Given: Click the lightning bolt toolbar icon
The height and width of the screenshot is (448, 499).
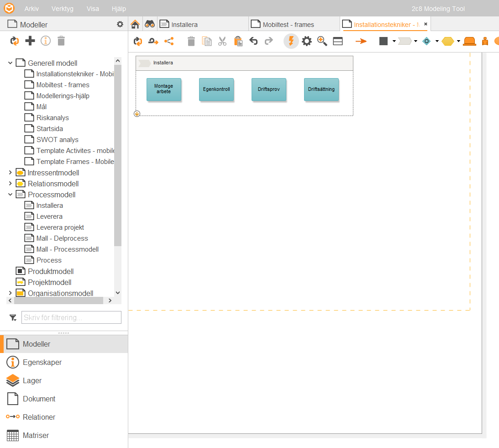Looking at the screenshot, I should [x=291, y=41].
